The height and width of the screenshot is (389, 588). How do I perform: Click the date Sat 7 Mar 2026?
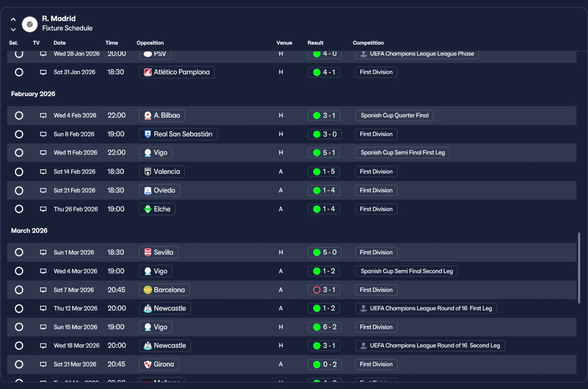point(73,290)
